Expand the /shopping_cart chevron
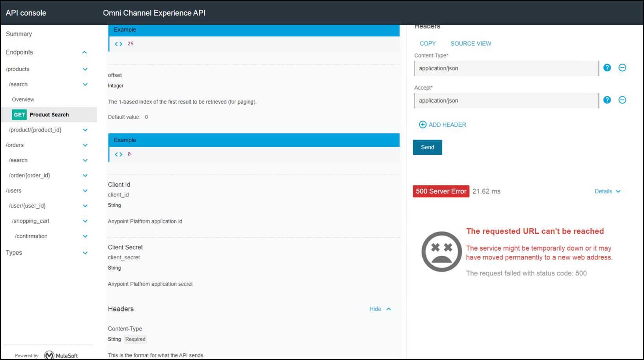This screenshot has height=360, width=644. coord(85,221)
